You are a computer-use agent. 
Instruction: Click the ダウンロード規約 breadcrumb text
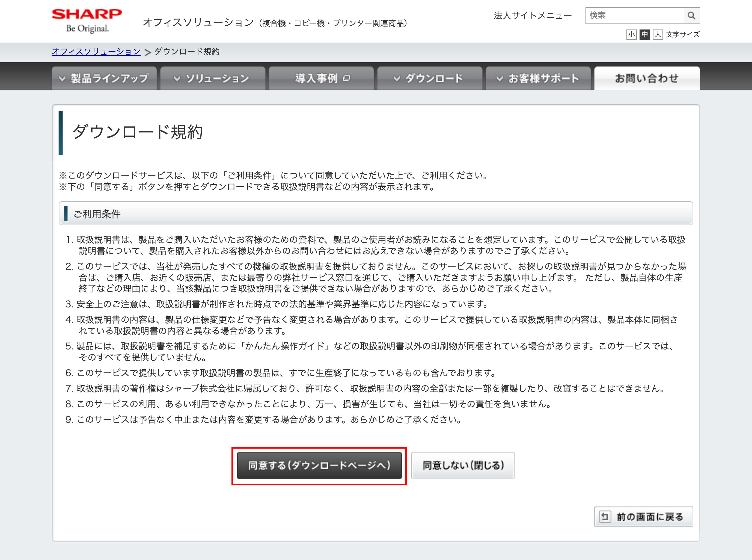pyautogui.click(x=187, y=52)
